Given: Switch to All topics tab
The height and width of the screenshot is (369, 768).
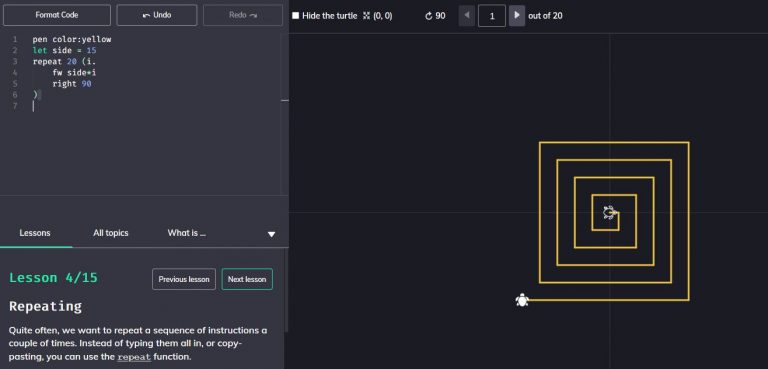Looking at the screenshot, I should point(111,233).
